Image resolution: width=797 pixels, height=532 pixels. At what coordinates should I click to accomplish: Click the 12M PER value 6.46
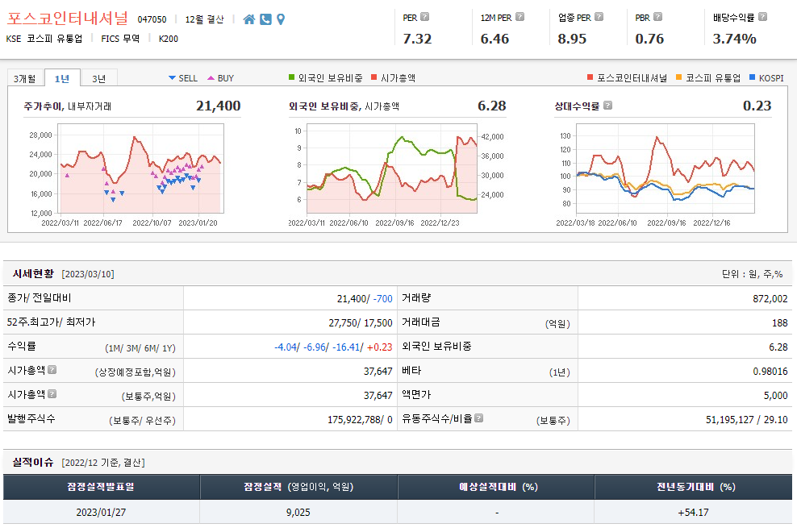[494, 39]
